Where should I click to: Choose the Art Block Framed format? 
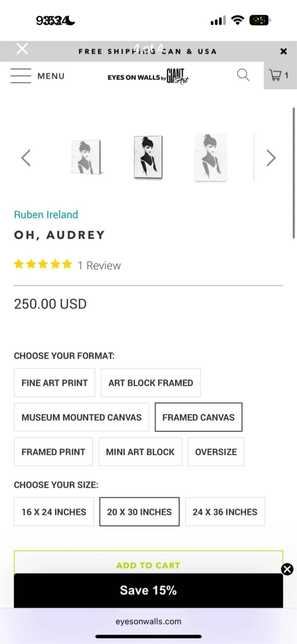tap(151, 383)
